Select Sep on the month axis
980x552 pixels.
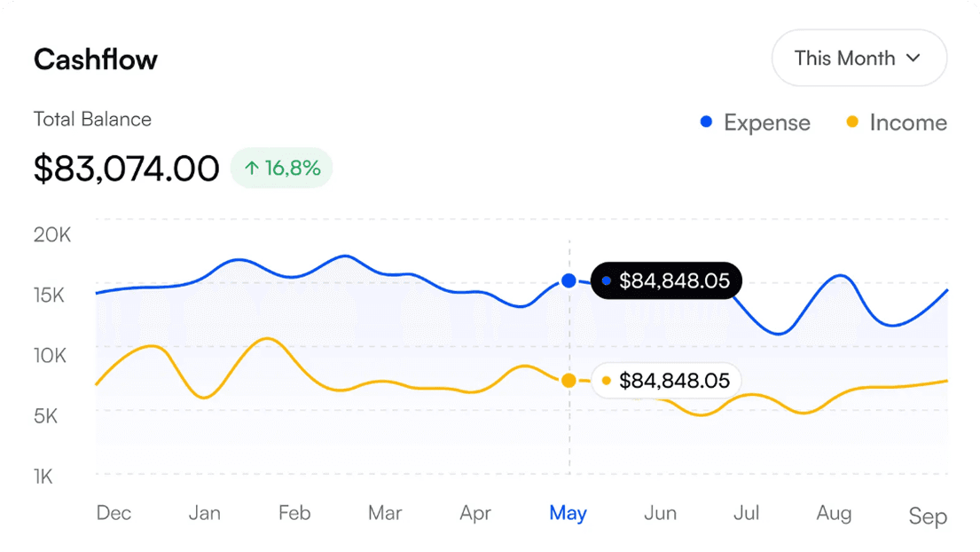(x=928, y=516)
